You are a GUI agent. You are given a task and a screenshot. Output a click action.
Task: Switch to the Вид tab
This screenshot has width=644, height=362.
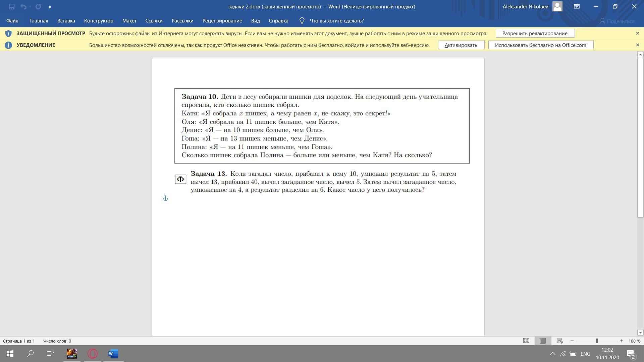(255, 21)
